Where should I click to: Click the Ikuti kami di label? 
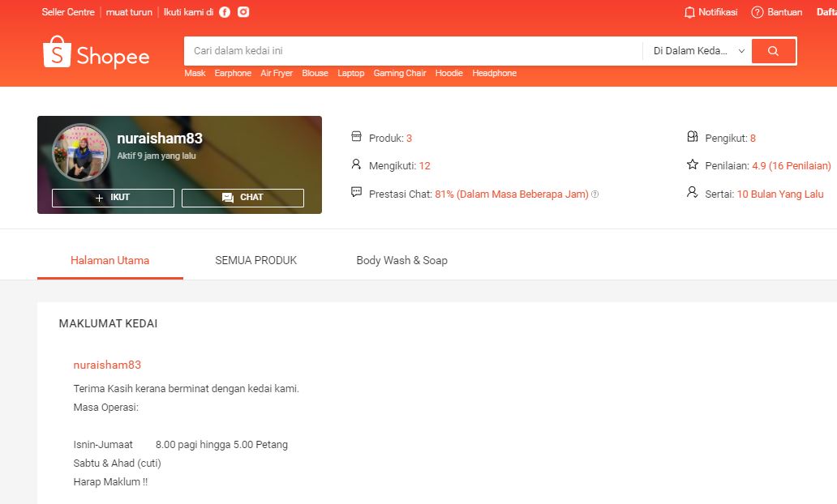click(x=188, y=11)
